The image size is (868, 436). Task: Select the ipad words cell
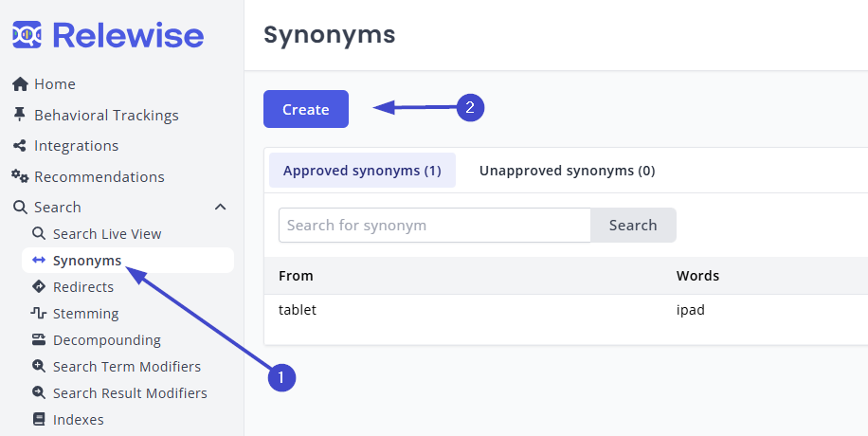point(690,310)
